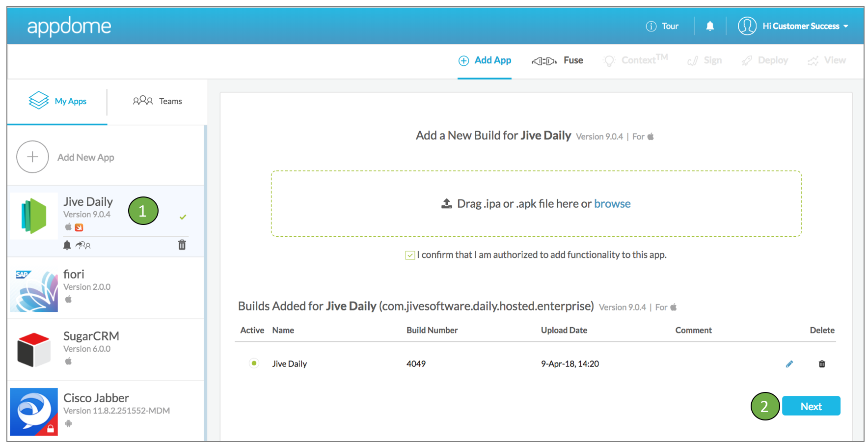Click Jive Daily notification bell icon
This screenshot has height=446, width=868.
[x=67, y=245]
